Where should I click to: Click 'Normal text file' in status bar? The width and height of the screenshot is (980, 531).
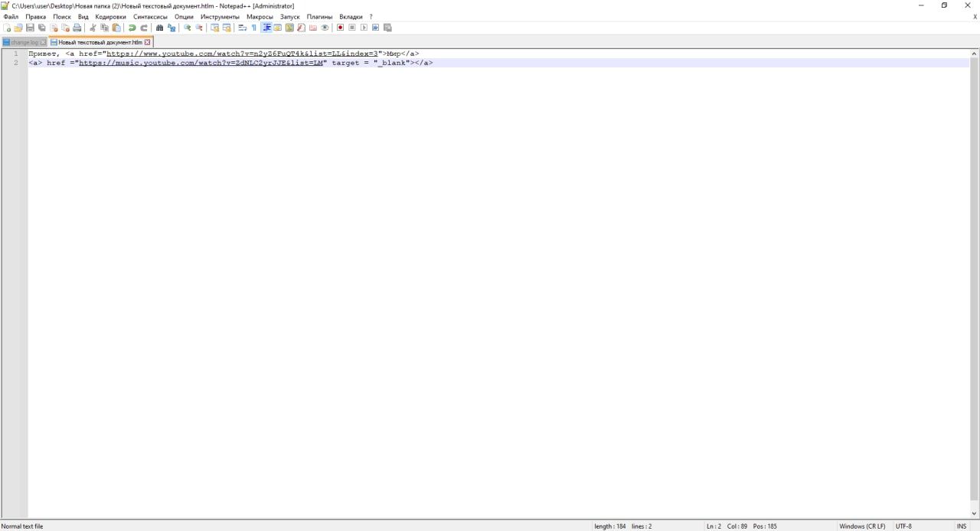click(22, 526)
